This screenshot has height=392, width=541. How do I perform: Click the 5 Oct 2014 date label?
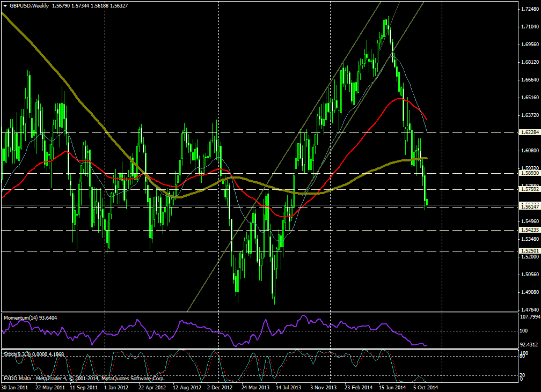[426, 386]
